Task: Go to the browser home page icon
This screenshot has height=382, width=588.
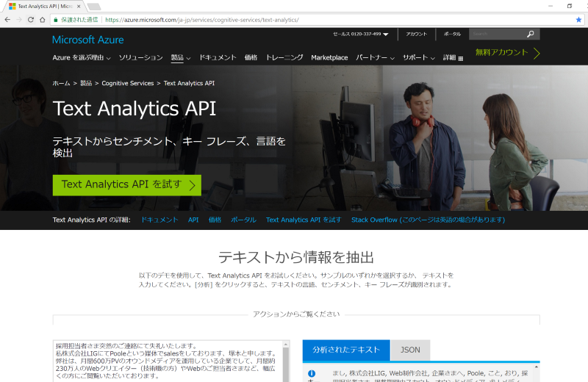Action: coord(43,20)
